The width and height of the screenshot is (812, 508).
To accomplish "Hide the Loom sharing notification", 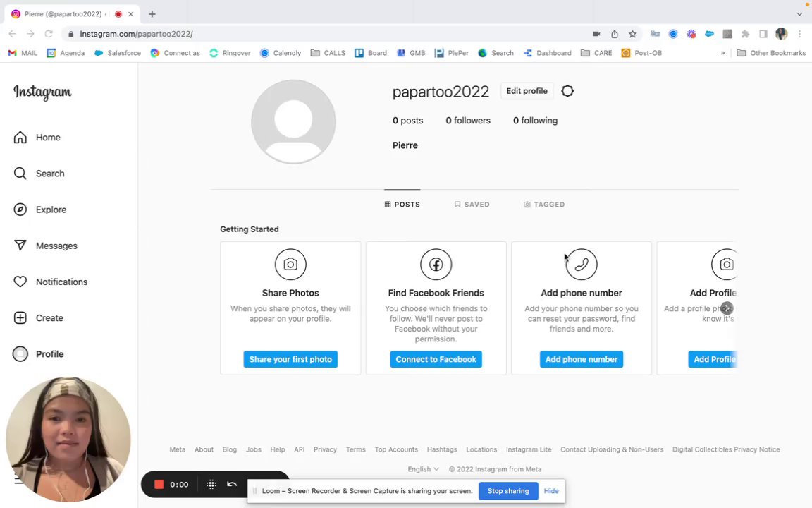I will [x=551, y=491].
